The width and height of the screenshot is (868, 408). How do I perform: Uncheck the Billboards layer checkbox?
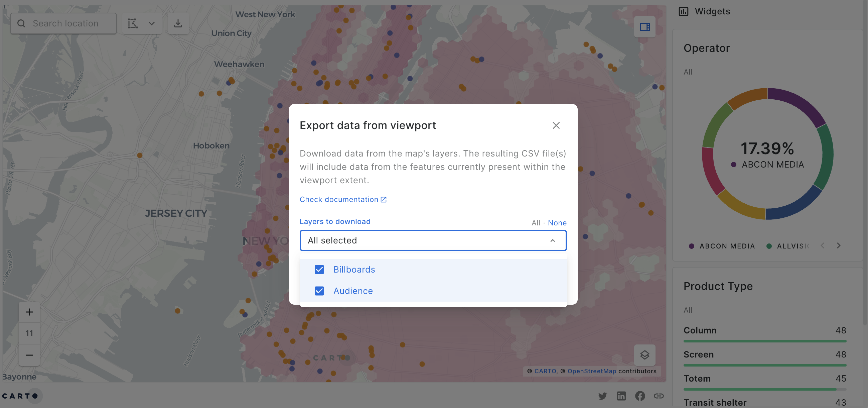[x=319, y=270]
